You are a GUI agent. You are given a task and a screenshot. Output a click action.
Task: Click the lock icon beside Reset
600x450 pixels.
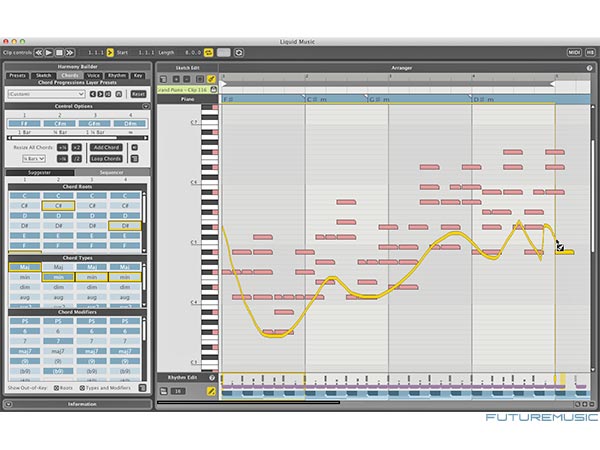pos(119,94)
